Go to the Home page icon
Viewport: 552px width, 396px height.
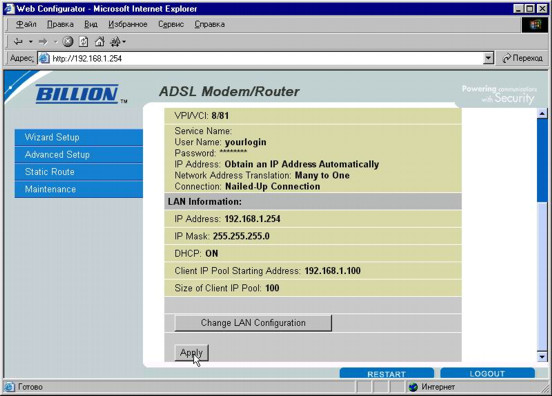pos(100,42)
